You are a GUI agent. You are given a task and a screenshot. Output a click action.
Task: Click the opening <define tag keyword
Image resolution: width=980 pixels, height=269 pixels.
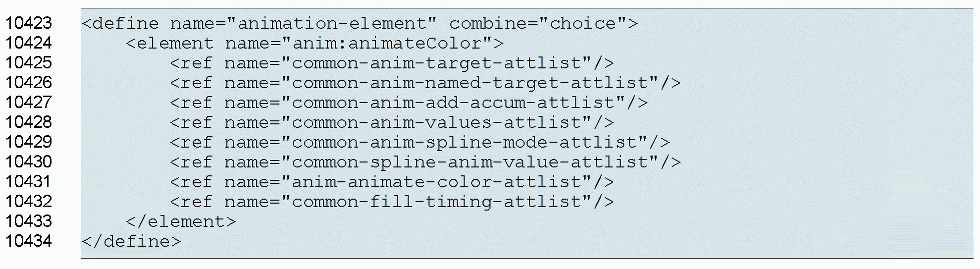(x=120, y=23)
